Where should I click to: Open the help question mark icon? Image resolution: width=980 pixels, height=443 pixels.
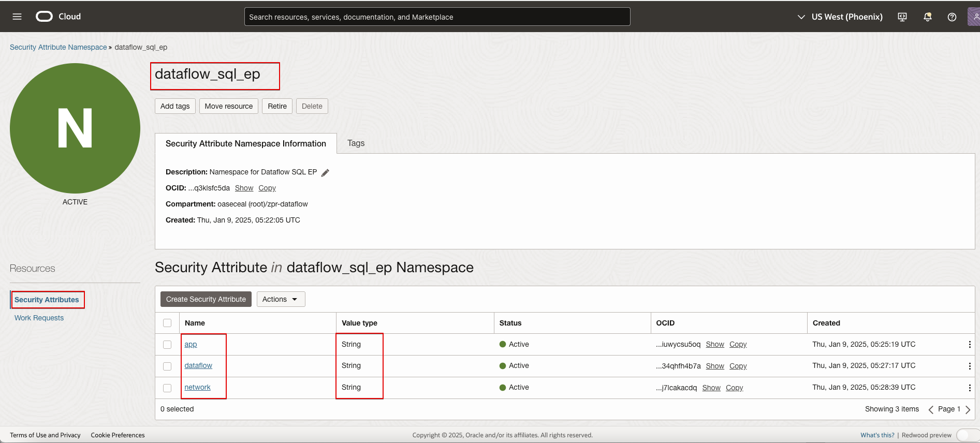click(x=952, y=17)
